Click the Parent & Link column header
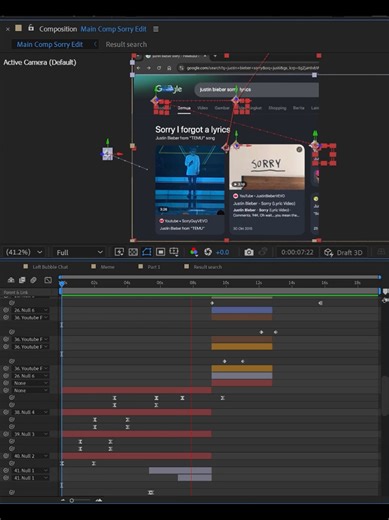 point(16,292)
